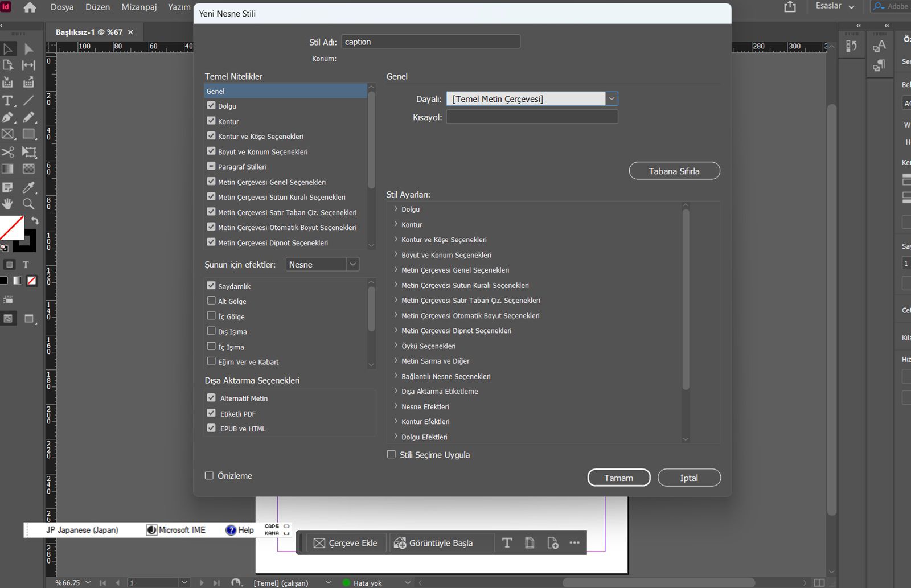911x588 pixels.
Task: Choose the Scissors tool
Action: (x=8, y=152)
